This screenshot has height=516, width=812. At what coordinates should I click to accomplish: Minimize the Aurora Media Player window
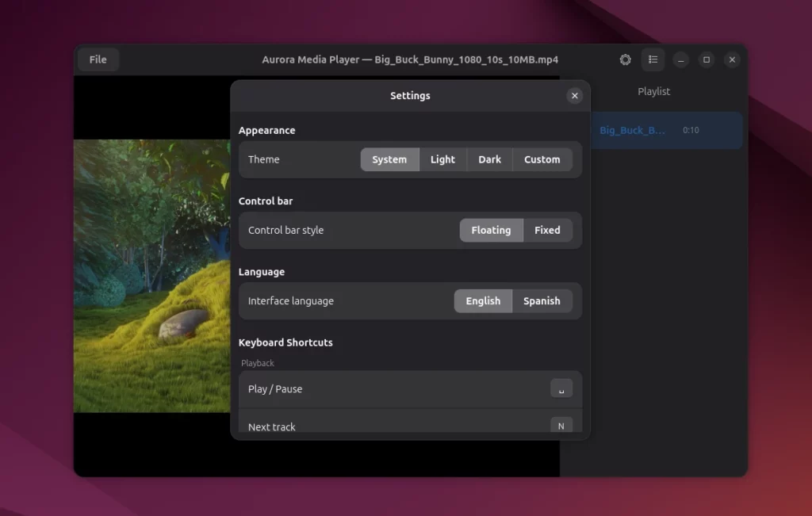click(680, 59)
